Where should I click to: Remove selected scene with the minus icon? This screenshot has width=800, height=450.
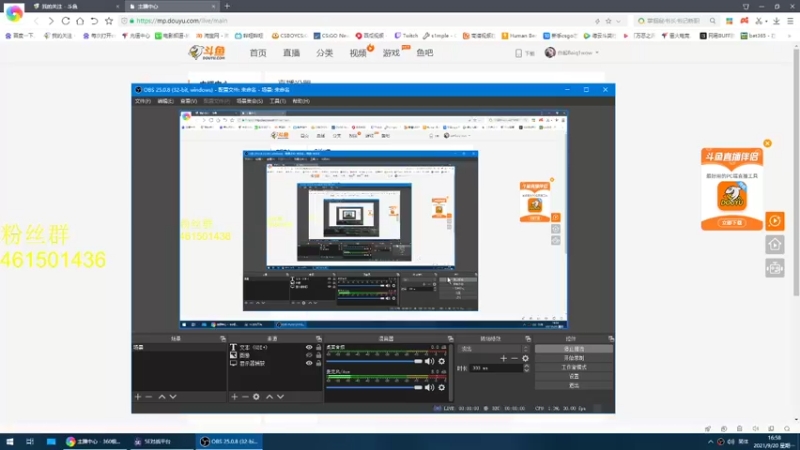click(x=148, y=396)
